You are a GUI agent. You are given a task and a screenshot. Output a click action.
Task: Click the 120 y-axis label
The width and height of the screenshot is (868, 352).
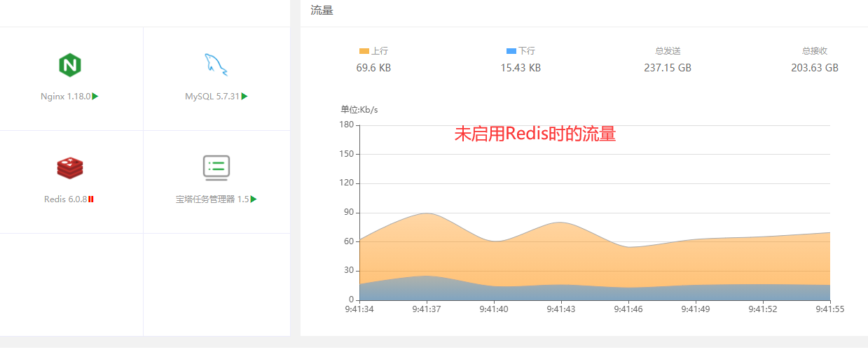[x=346, y=183]
